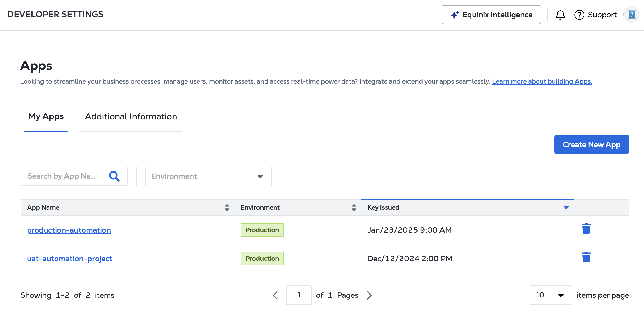Viewport: 644px width, 317px height.
Task: Sort table by Environment column
Action: pyautogui.click(x=354, y=207)
